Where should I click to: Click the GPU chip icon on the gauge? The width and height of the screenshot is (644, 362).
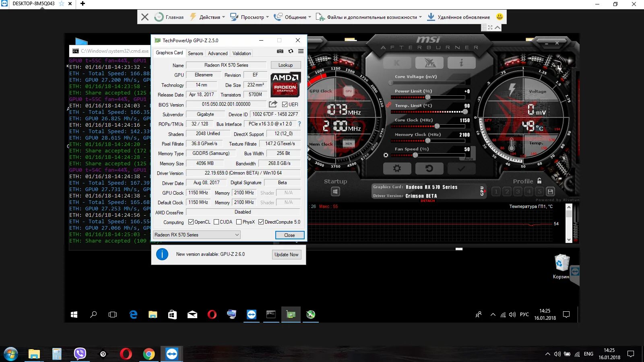pyautogui.click(x=349, y=91)
